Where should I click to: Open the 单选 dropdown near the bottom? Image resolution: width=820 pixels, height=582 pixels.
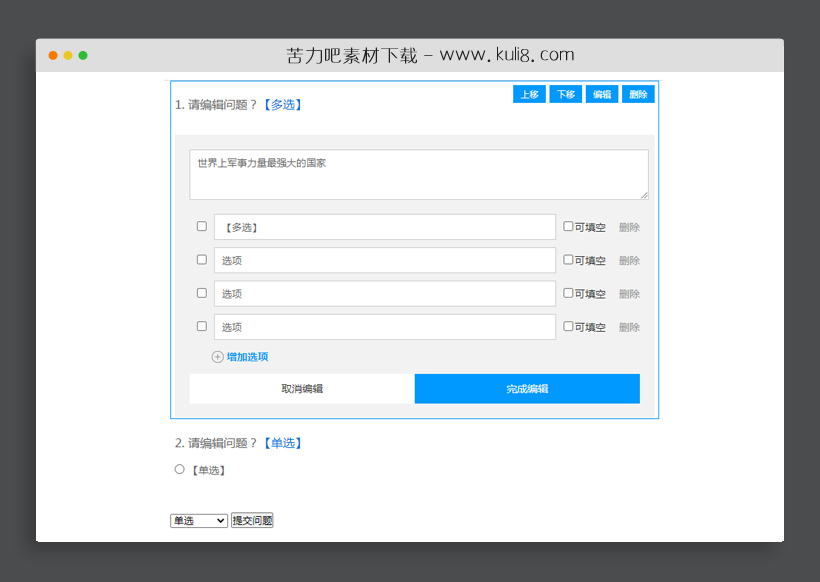(x=198, y=520)
